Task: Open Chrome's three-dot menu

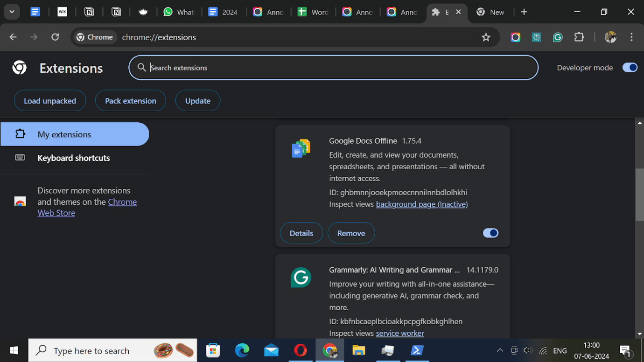Action: (x=631, y=37)
